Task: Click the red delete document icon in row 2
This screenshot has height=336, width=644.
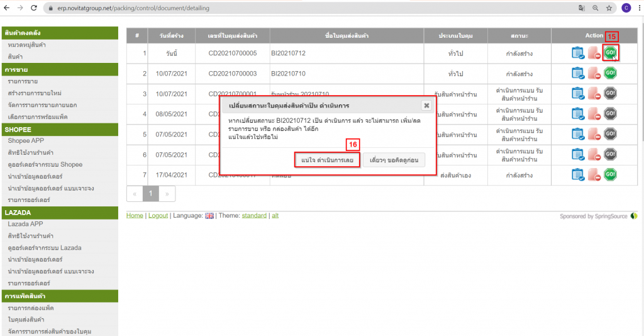Action: click(594, 74)
